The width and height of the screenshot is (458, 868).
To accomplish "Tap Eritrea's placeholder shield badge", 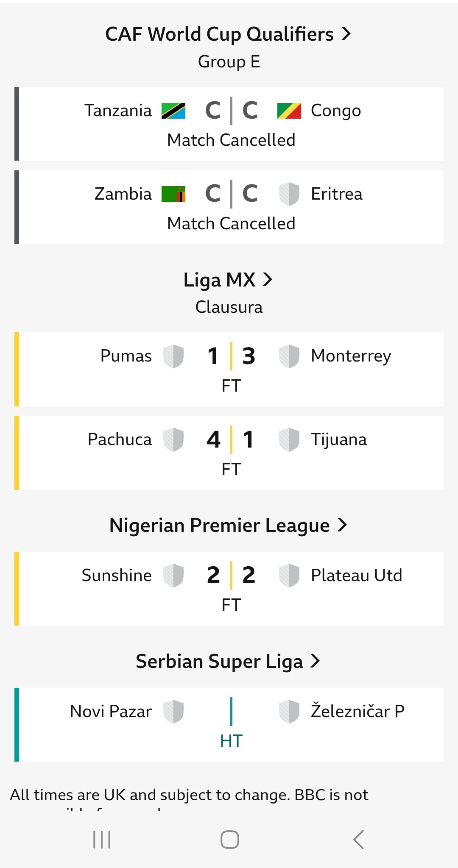I will coord(289,194).
